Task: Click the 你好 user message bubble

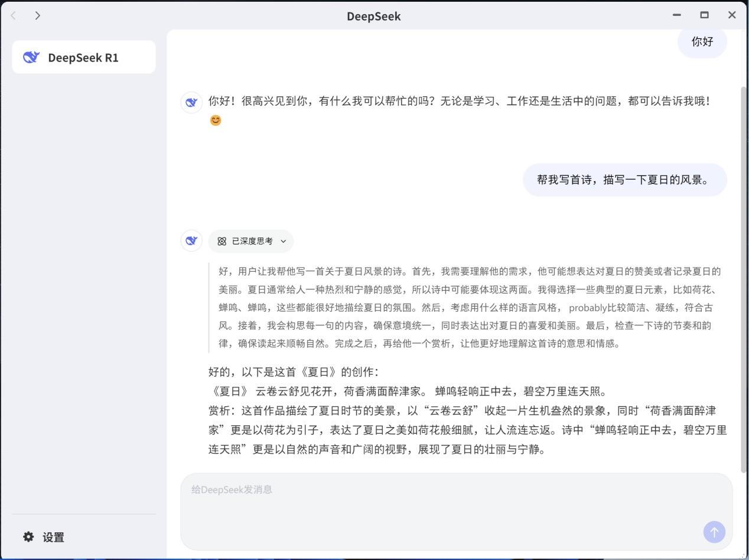Action: click(702, 42)
